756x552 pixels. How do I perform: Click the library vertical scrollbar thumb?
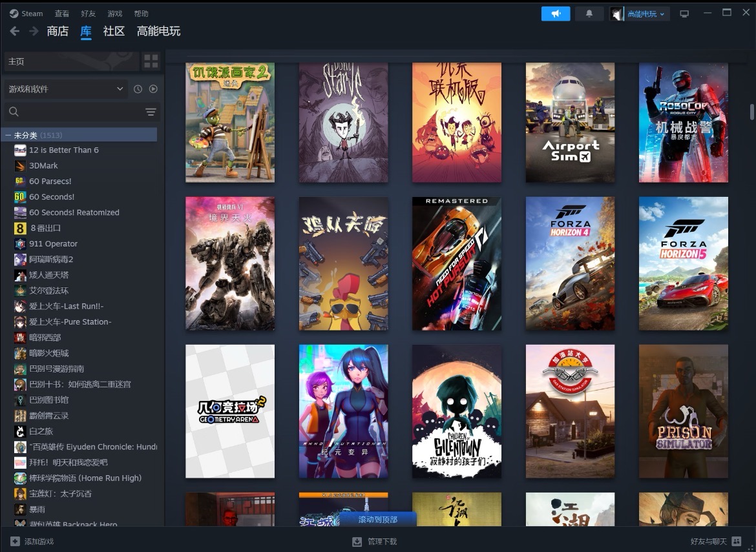pos(751,111)
